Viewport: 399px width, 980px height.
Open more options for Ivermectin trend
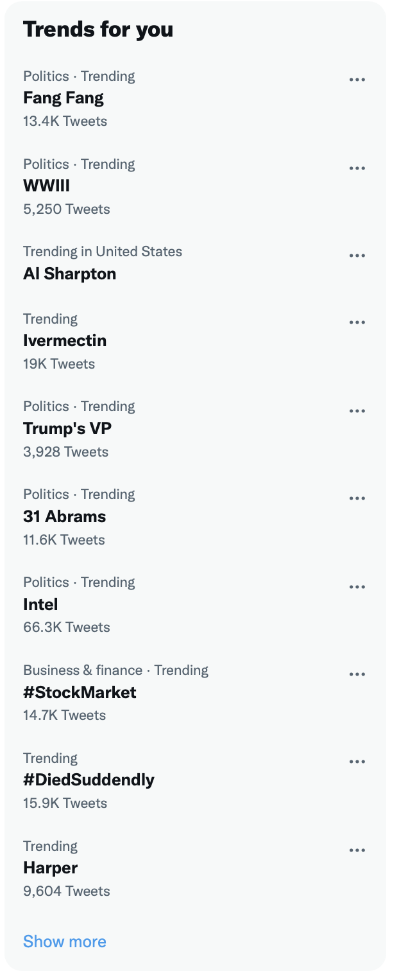357,322
